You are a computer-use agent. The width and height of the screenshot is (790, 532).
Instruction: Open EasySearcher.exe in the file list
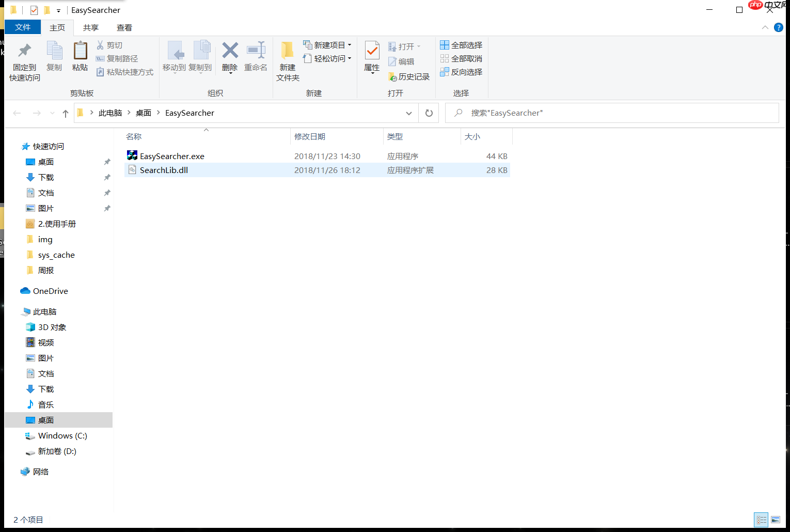[x=172, y=155]
